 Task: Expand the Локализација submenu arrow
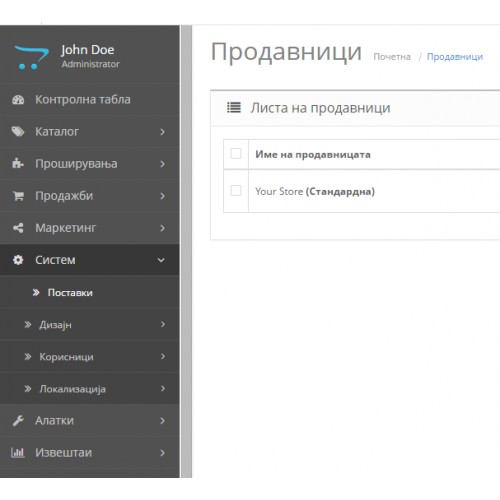tap(163, 388)
